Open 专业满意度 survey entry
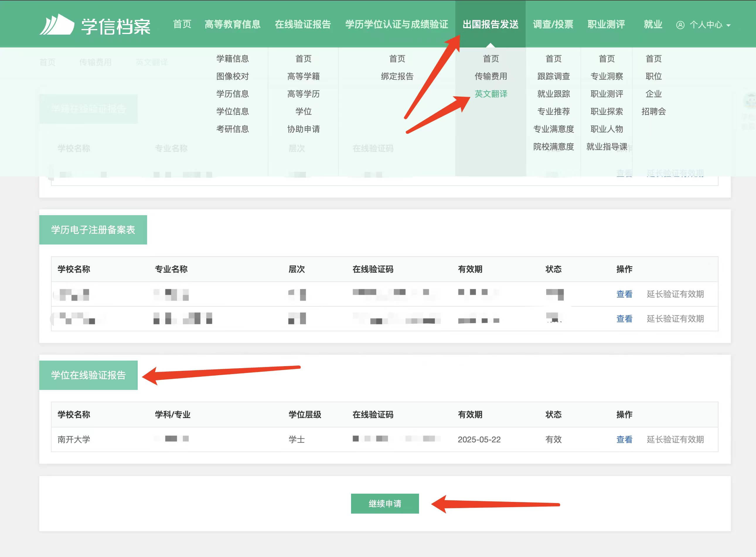 [553, 129]
